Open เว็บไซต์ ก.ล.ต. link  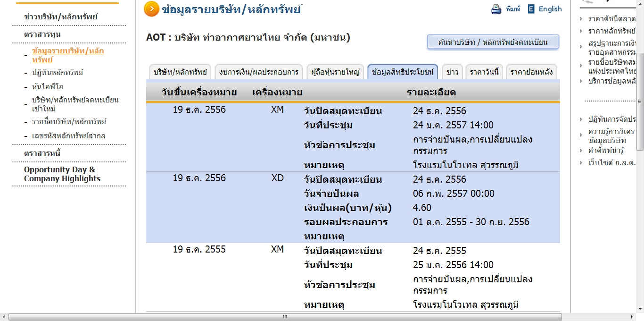pyautogui.click(x=612, y=163)
